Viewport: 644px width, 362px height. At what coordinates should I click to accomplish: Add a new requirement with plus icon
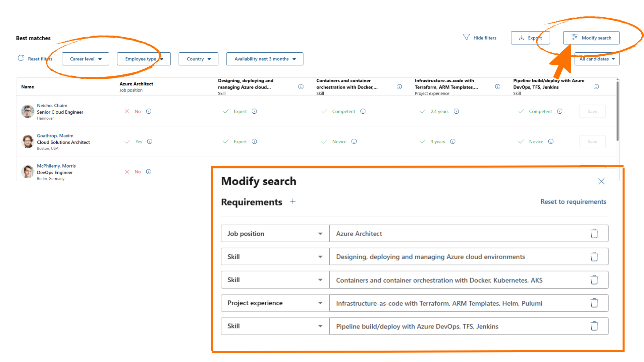tap(293, 201)
